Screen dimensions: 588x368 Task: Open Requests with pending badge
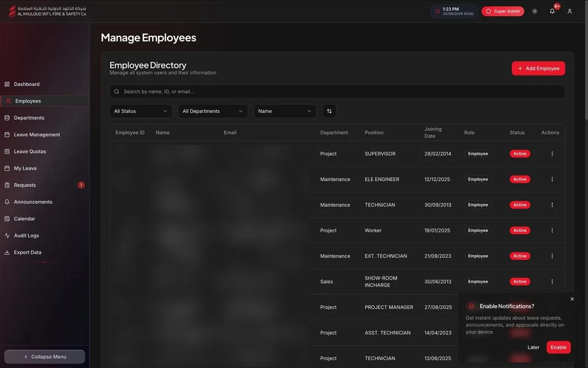tap(45, 185)
